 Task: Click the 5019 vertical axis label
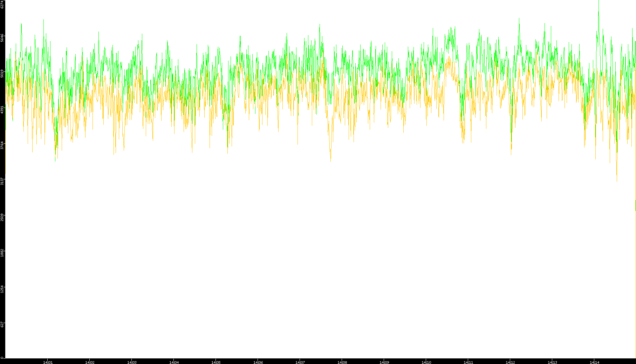point(2,74)
